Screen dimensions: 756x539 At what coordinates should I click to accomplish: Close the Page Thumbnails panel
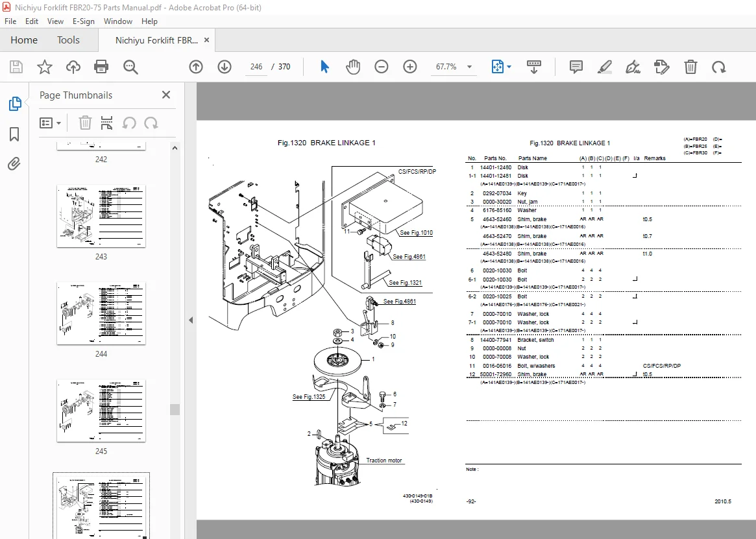[x=166, y=95]
